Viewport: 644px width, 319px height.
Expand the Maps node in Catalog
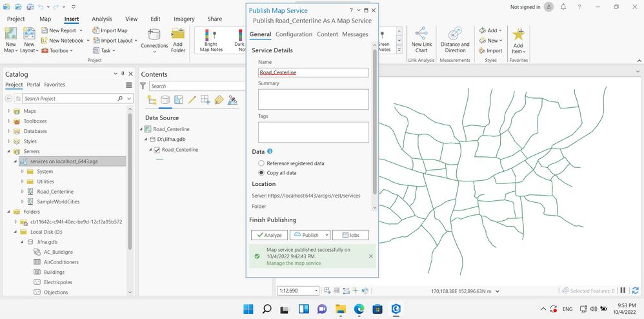click(10, 111)
